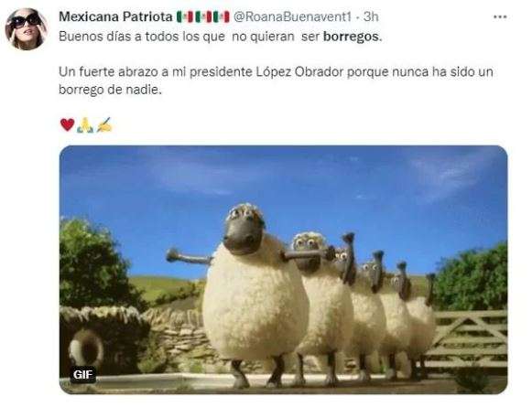This screenshot has height=418, width=532.
Task: Click the bold word borregos
Action: [x=351, y=37]
